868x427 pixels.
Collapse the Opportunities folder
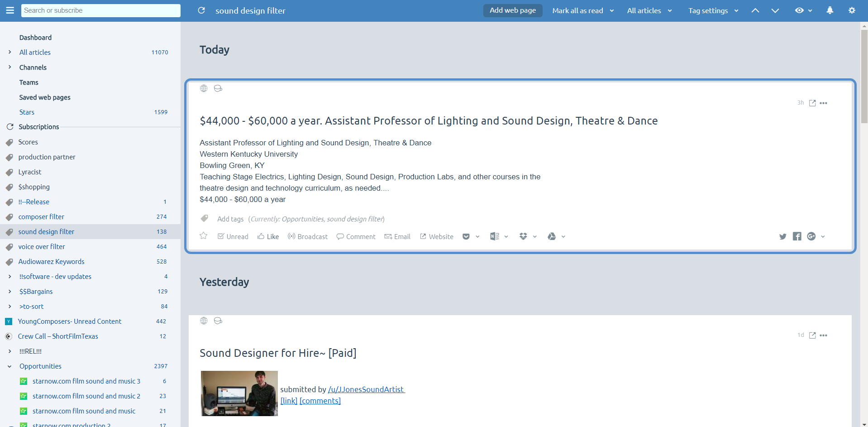point(10,366)
